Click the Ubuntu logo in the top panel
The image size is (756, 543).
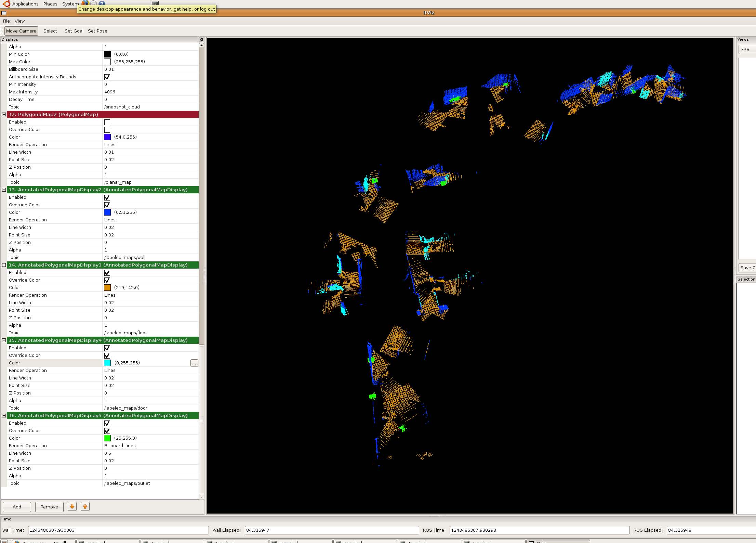coord(6,4)
